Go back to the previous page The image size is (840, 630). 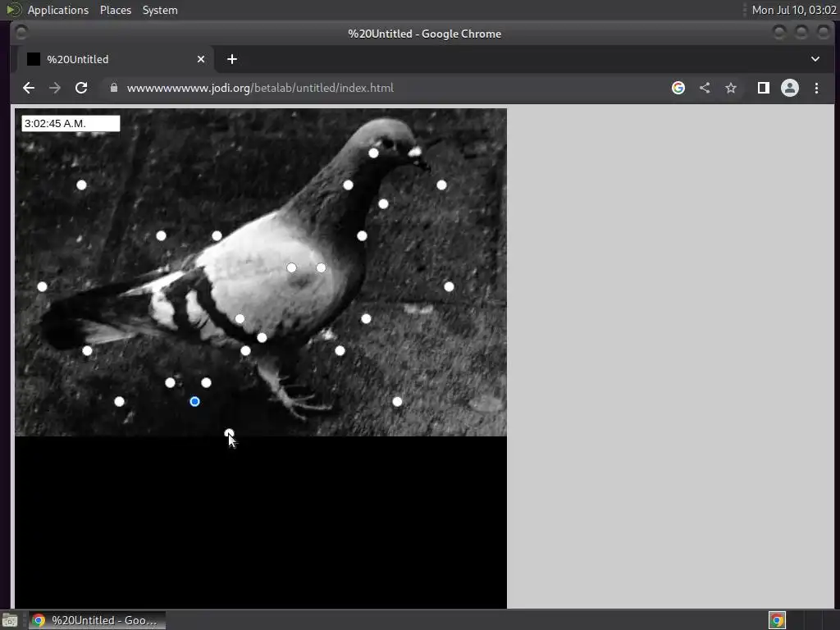29,88
